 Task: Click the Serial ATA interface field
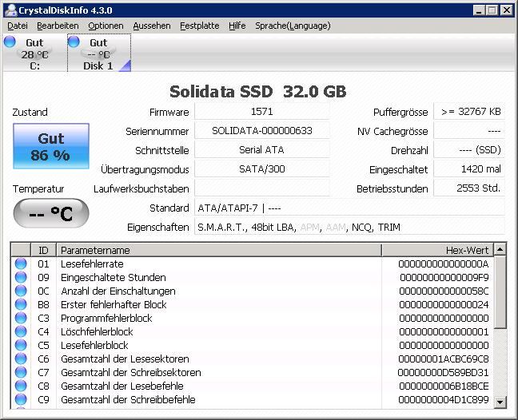click(262, 150)
